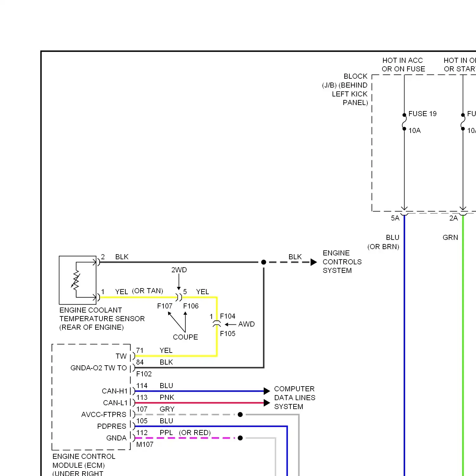Click the 'BLK' label on pin 84 wire
This screenshot has height=476, width=476.
point(166,362)
